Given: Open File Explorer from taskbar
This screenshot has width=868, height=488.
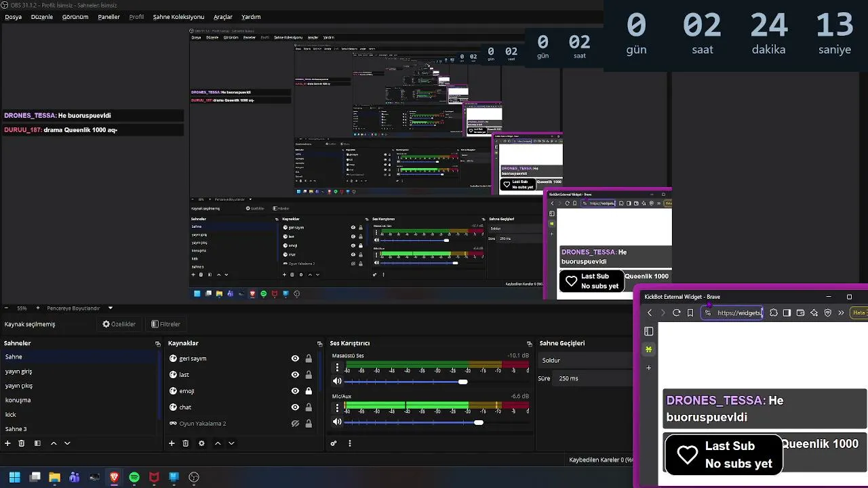Looking at the screenshot, I should [54, 477].
